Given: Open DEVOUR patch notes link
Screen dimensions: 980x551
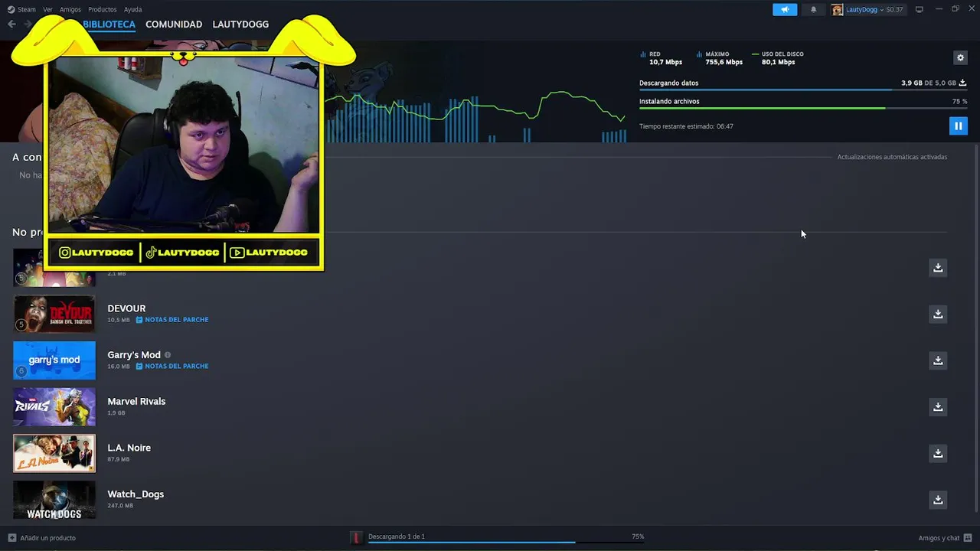Looking at the screenshot, I should (x=172, y=320).
